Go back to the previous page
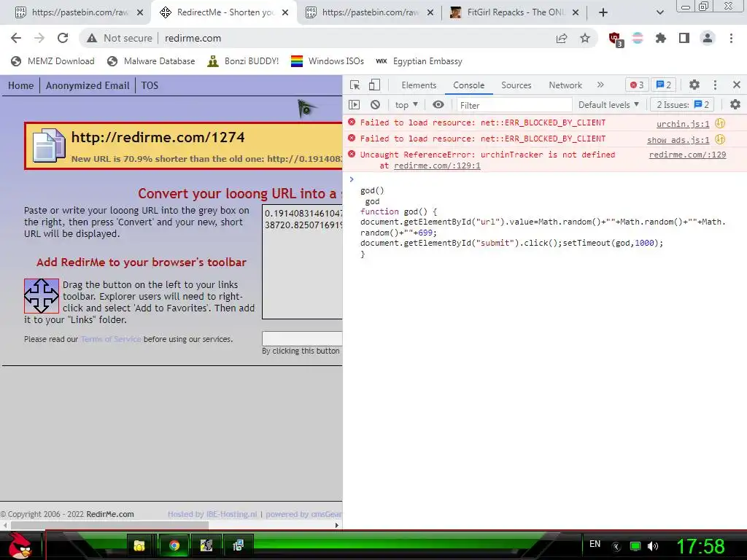The image size is (747, 560). pos(16,38)
